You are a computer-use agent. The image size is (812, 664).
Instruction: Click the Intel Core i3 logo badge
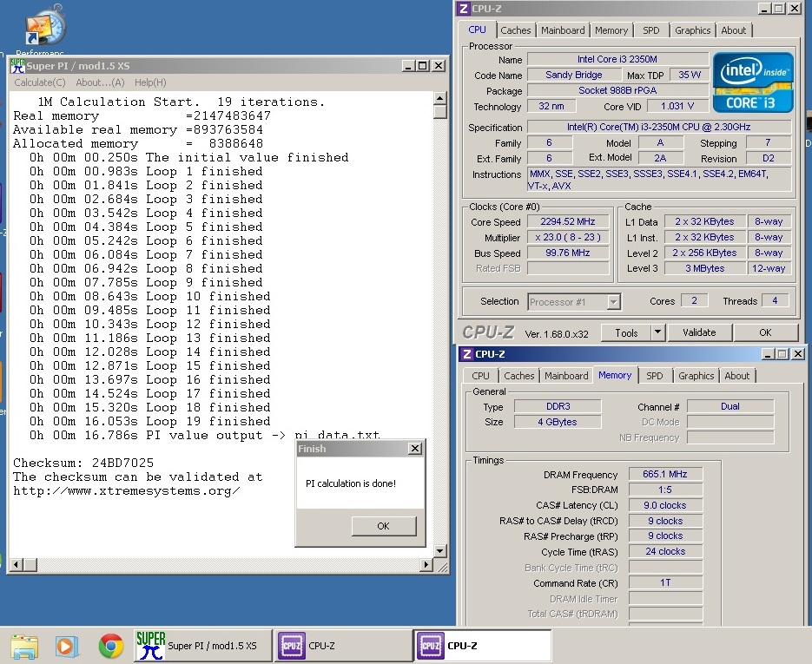tap(753, 82)
